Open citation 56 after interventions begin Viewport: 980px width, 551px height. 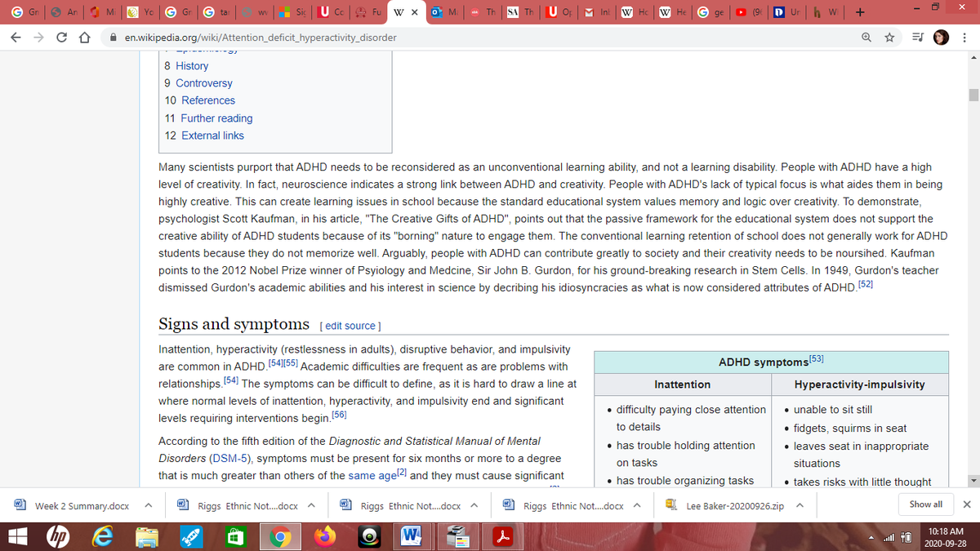tap(340, 415)
